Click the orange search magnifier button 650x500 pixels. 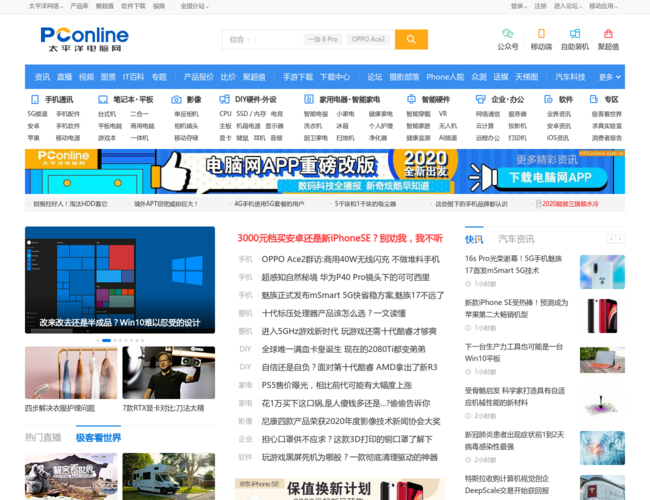coord(410,39)
